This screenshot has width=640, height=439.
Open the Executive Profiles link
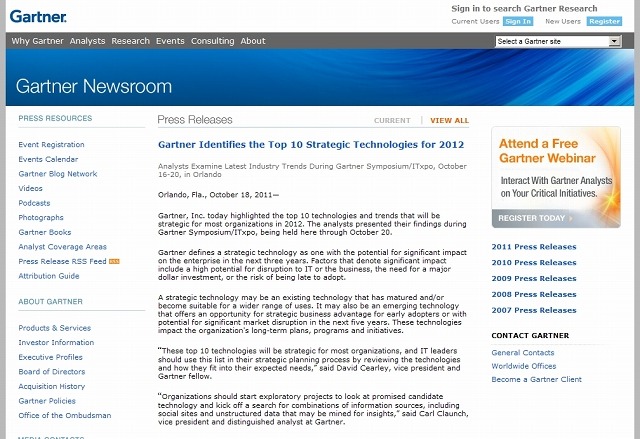(51, 357)
